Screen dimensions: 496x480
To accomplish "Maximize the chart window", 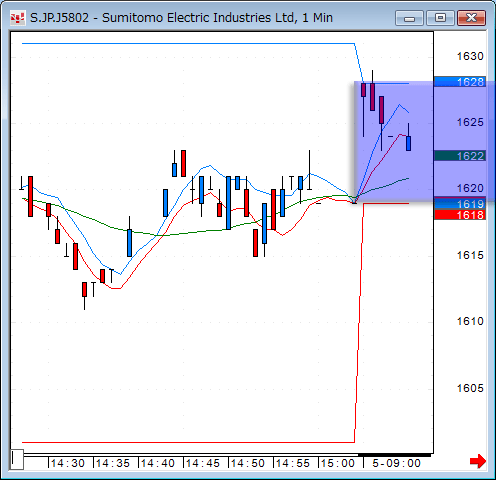I will (440, 18).
